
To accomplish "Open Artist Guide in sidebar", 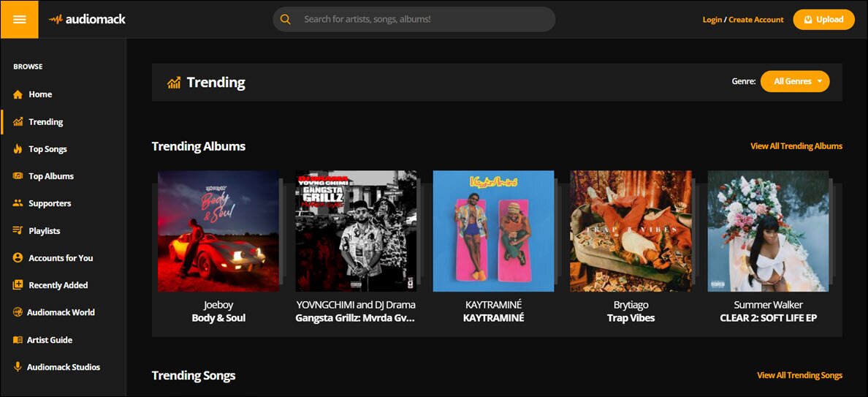I will (50, 340).
